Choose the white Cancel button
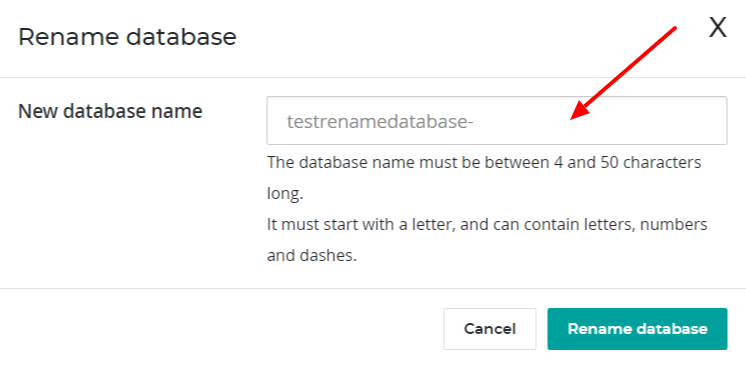This screenshot has height=368, width=746. [490, 329]
